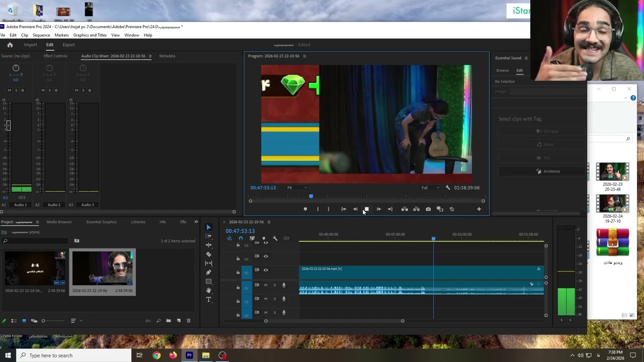The height and width of the screenshot is (362, 644).
Task: Stop playback in the Program monitor
Action: tap(367, 209)
